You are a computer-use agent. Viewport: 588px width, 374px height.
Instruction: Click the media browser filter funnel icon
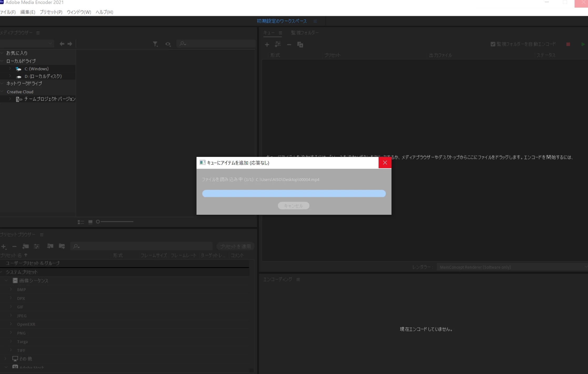click(x=155, y=44)
